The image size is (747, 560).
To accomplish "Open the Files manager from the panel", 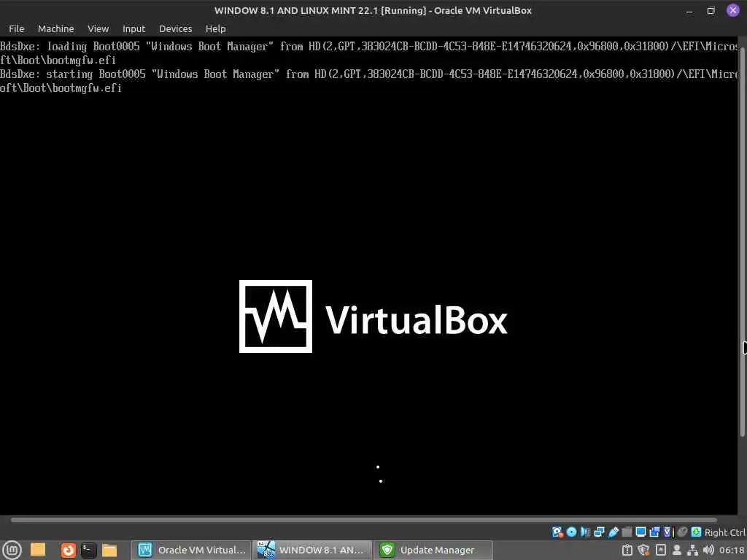I will 109,551.
